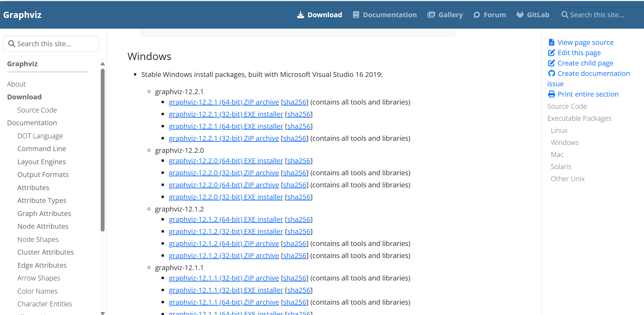Select Source Code in left sidebar
644x315 pixels.
pyautogui.click(x=37, y=110)
